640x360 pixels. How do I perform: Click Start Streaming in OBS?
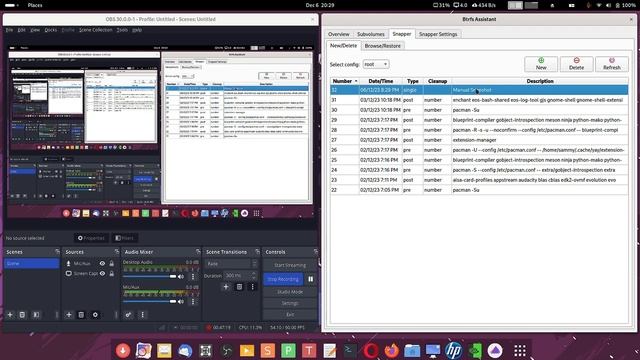point(290,265)
